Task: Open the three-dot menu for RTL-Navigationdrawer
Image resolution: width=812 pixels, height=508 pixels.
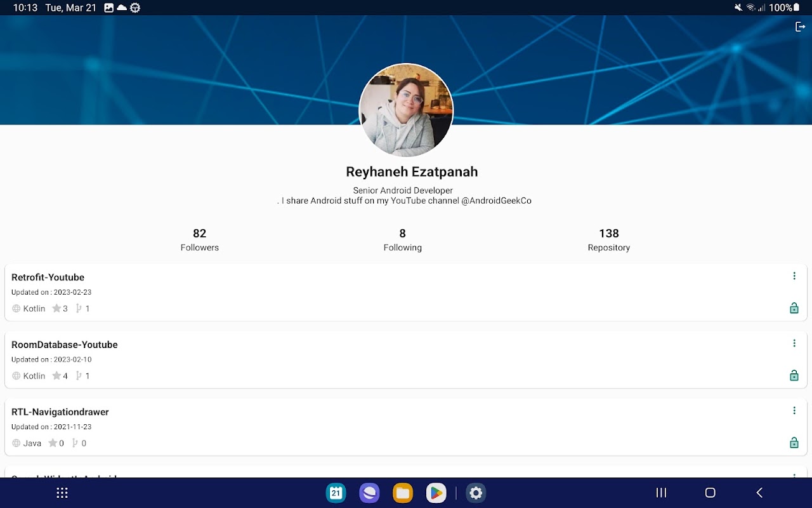Action: coord(794,411)
